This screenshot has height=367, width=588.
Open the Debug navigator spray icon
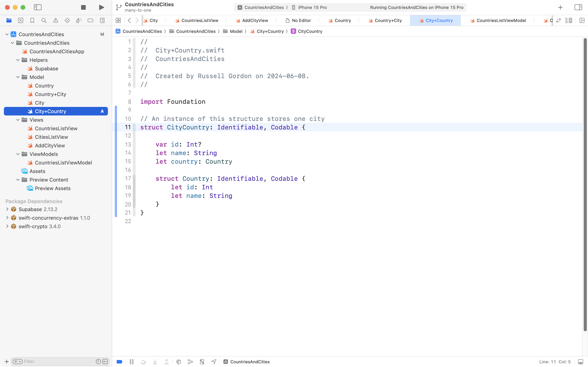[x=79, y=20]
